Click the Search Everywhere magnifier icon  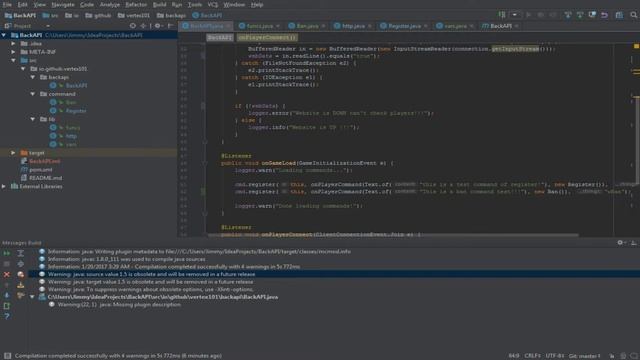tap(633, 15)
